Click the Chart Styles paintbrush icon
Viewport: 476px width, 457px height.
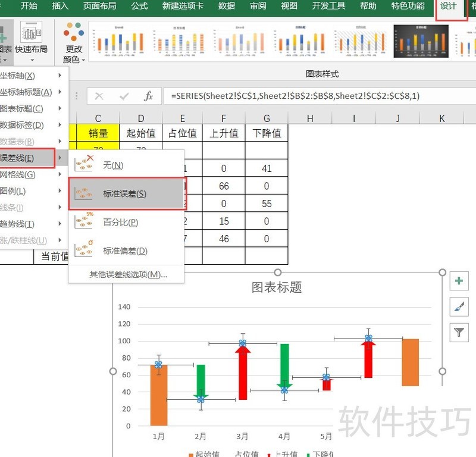[459, 306]
